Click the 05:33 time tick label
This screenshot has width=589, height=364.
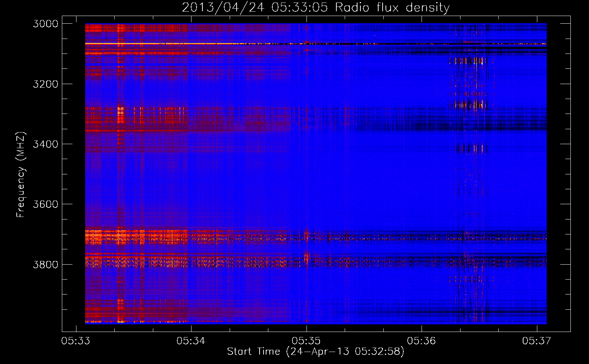pos(76,341)
